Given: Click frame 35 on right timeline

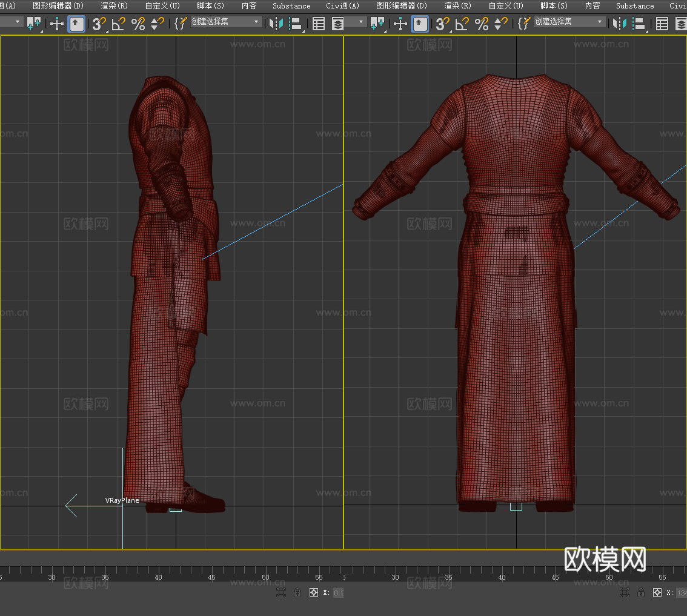Looking at the screenshot, I should pyautogui.click(x=449, y=577).
